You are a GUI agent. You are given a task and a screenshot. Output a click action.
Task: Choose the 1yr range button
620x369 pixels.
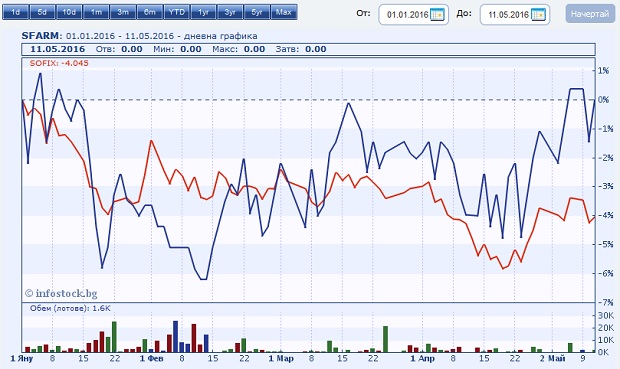[204, 12]
